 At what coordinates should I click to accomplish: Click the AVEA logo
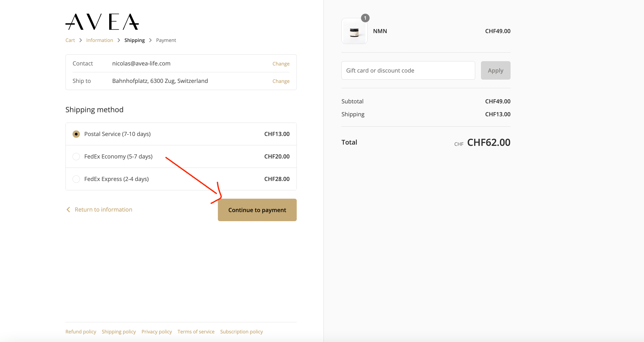click(x=102, y=22)
